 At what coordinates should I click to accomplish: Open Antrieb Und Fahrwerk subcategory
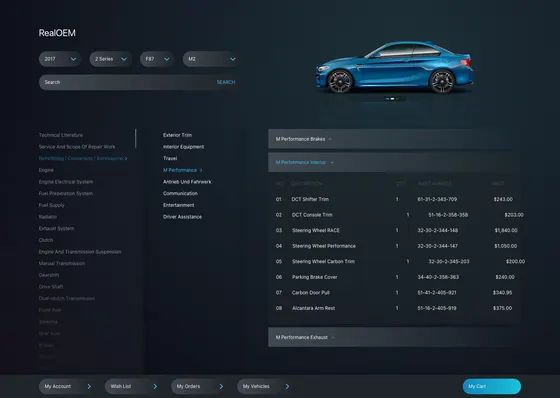tap(187, 182)
